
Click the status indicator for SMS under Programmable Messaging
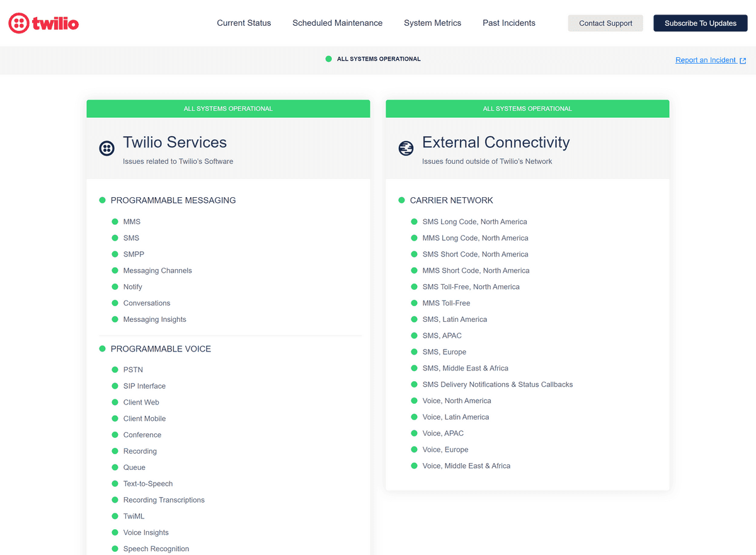(x=115, y=237)
